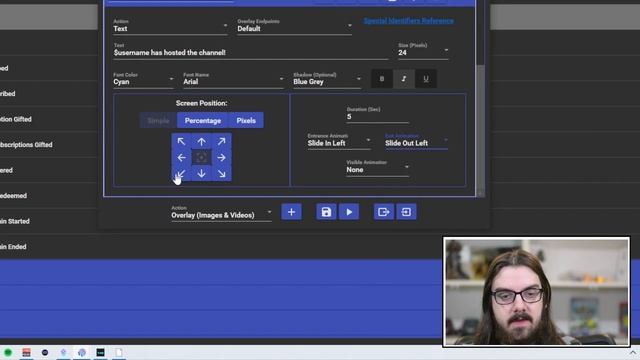Open the Special Identifiers Reference link

409,21
